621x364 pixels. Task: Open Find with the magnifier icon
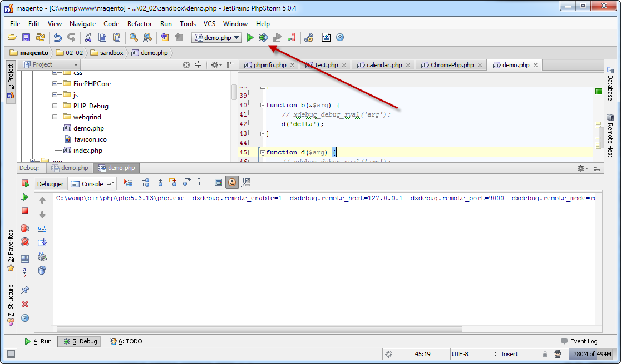tap(134, 38)
